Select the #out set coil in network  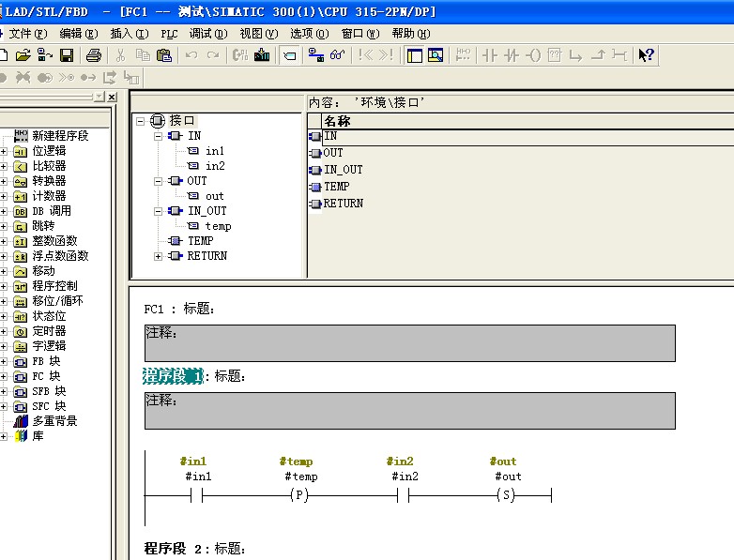tap(506, 495)
